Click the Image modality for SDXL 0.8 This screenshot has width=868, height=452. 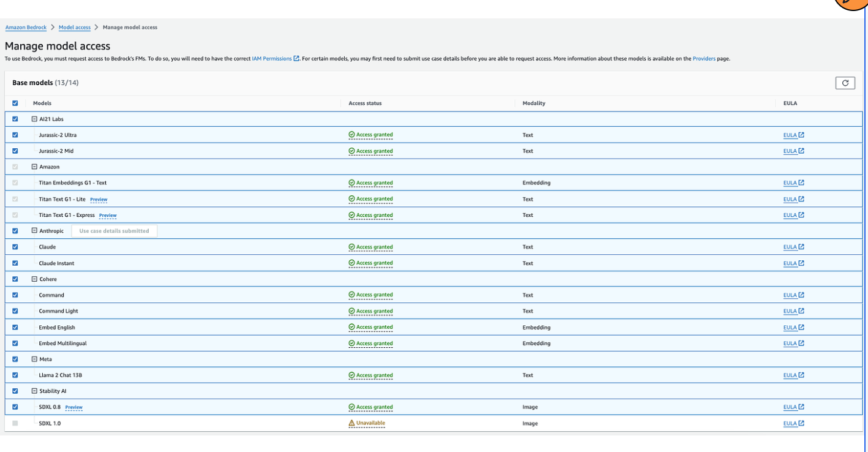(x=530, y=407)
